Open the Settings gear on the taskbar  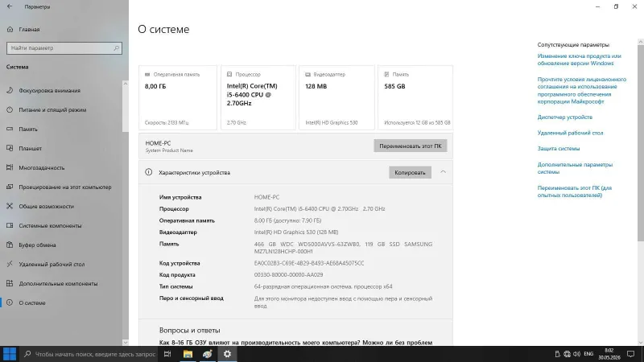coord(227,354)
